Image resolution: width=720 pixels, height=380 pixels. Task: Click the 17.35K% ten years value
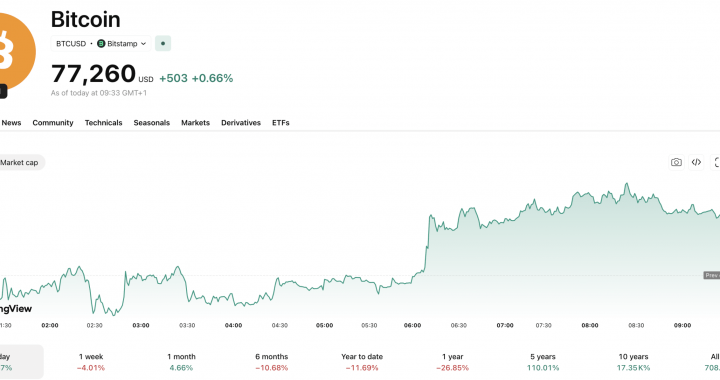coord(633,368)
